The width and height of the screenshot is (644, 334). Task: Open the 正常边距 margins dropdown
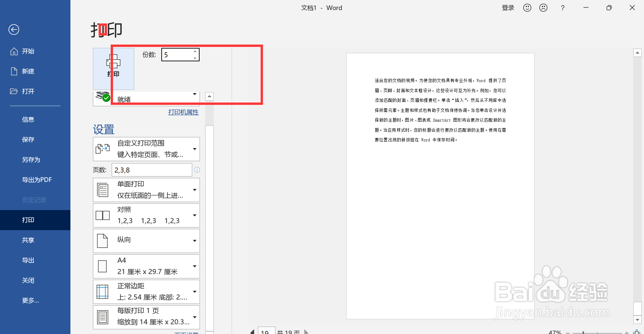146,292
